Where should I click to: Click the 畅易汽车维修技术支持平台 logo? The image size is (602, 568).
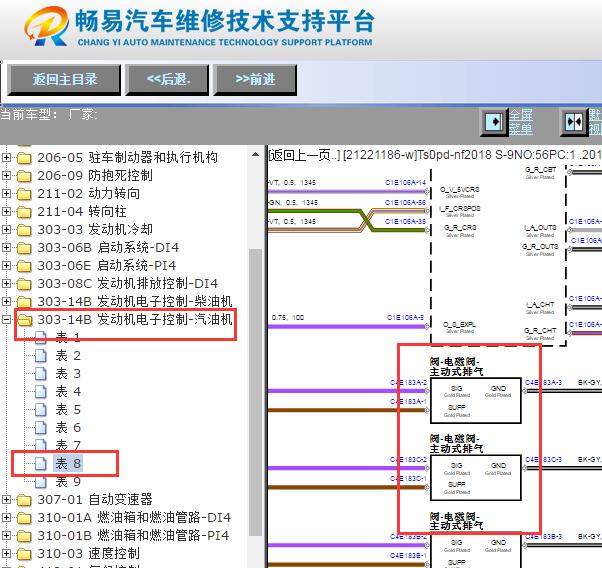[x=199, y=26]
